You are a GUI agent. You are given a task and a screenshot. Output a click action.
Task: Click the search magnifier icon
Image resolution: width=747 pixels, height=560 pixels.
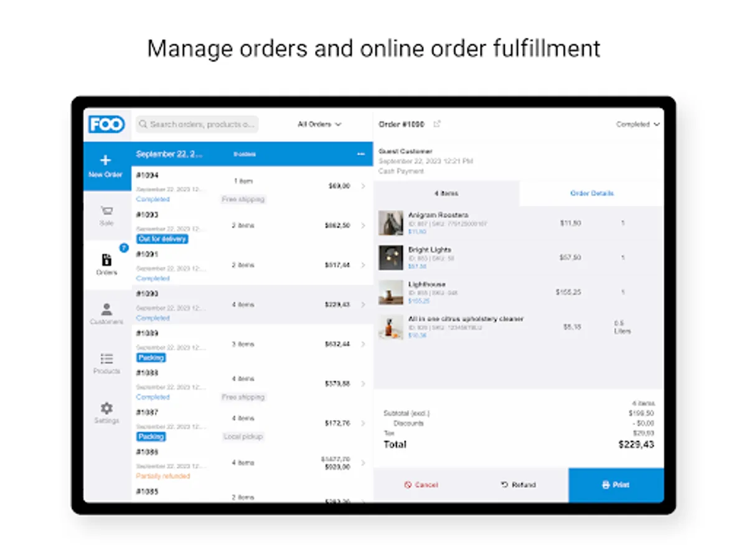[143, 124]
